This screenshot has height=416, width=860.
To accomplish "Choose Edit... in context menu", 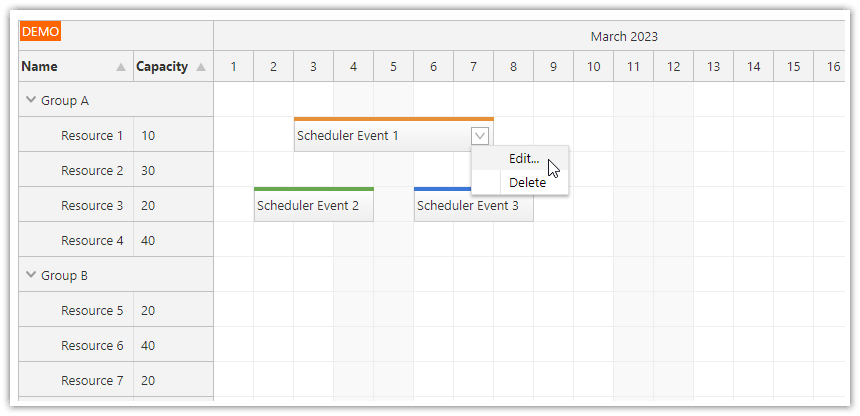I will pos(523,158).
